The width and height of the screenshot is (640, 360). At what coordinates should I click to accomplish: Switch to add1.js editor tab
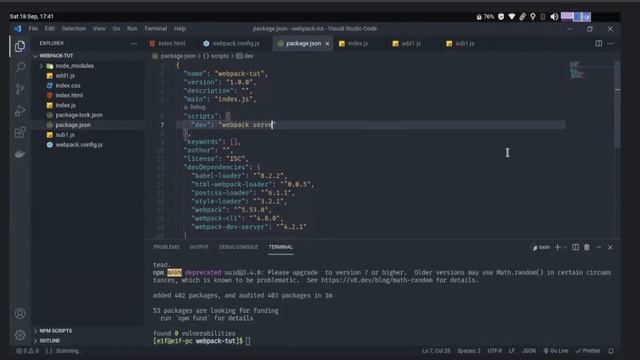coord(411,43)
